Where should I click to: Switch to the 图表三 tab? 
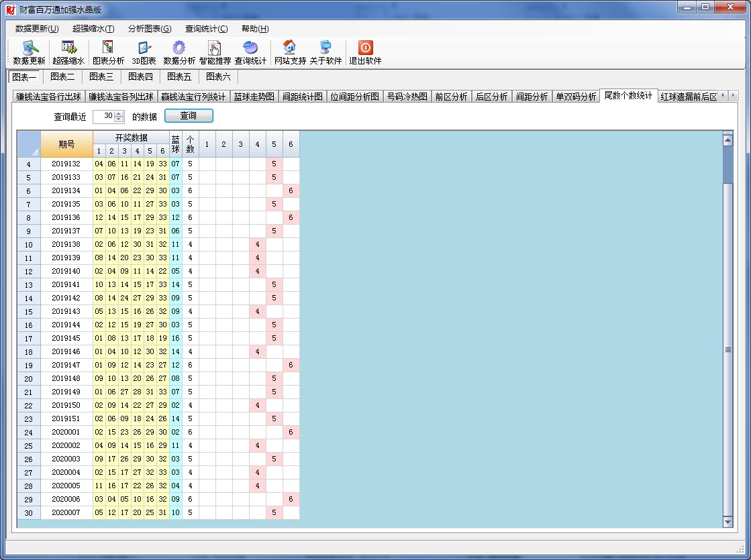coord(101,76)
